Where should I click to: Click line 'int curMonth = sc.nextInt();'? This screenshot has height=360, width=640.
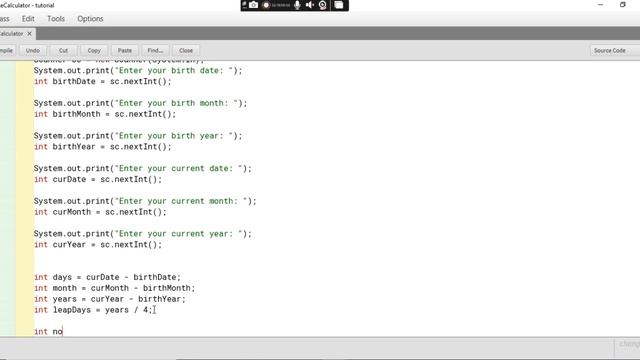point(100,212)
